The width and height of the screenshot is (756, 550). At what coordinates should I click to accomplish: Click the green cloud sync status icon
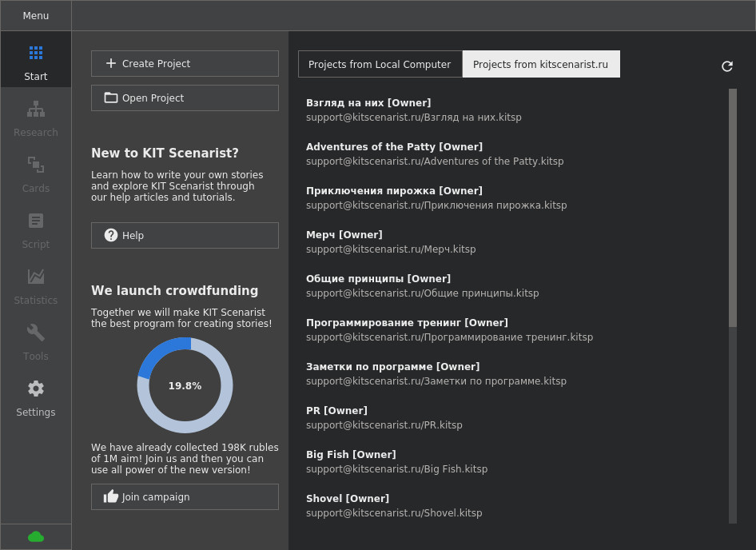point(36,536)
